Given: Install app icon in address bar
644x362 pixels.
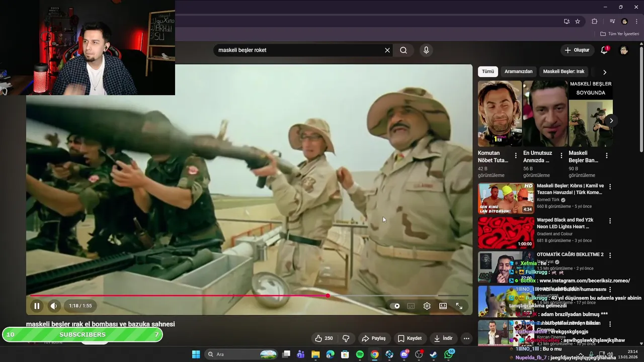Looking at the screenshot, I should (567, 22).
